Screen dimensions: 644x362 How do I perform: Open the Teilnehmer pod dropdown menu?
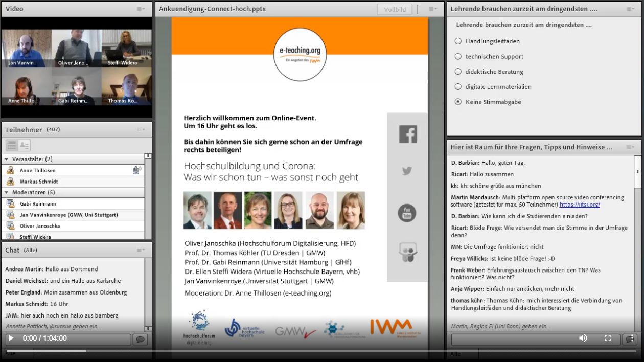pyautogui.click(x=141, y=130)
